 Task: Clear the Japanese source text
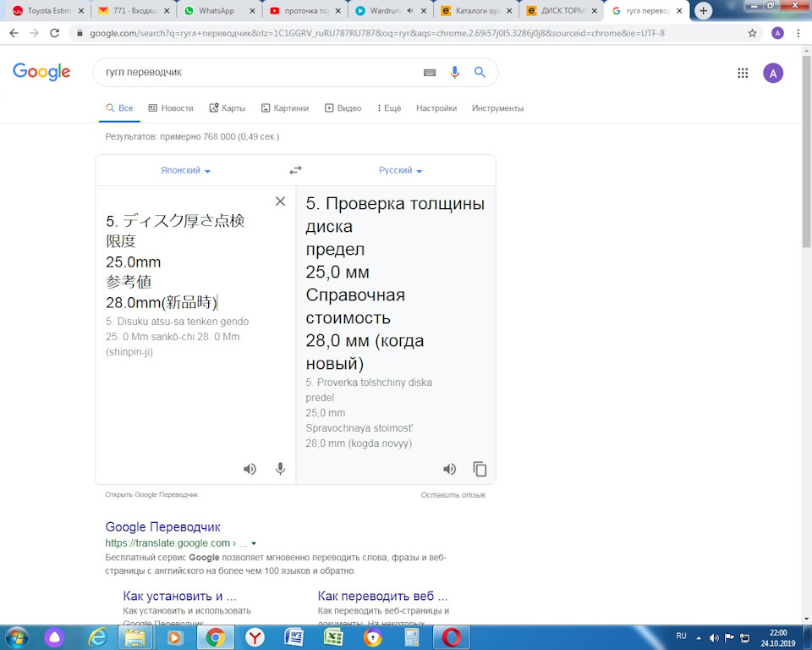click(280, 201)
